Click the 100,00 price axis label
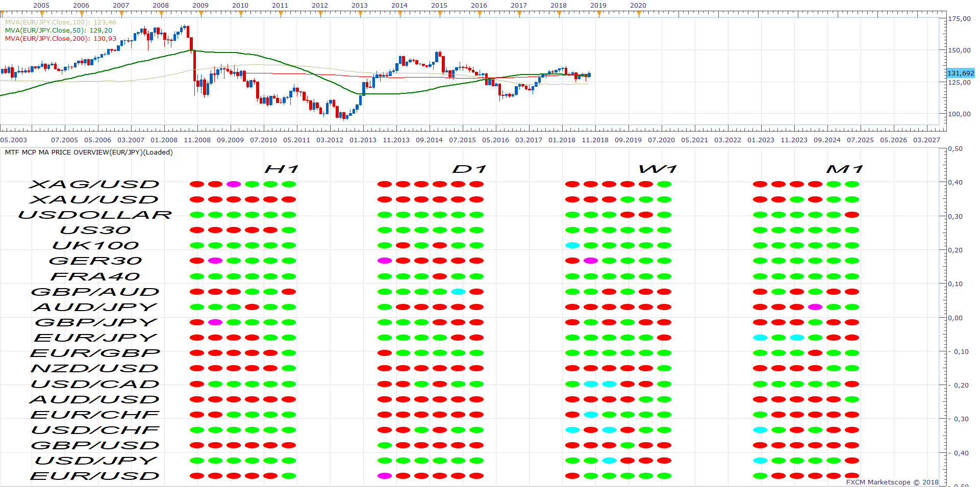 (x=960, y=114)
